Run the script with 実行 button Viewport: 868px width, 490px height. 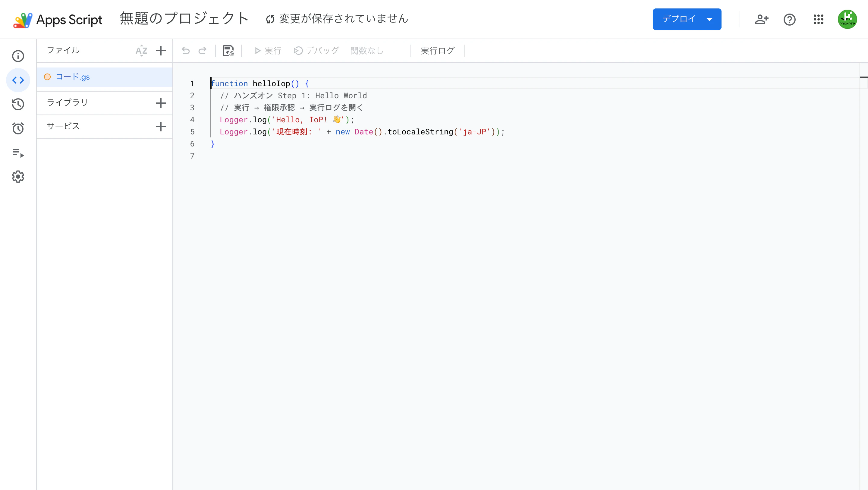pos(268,51)
